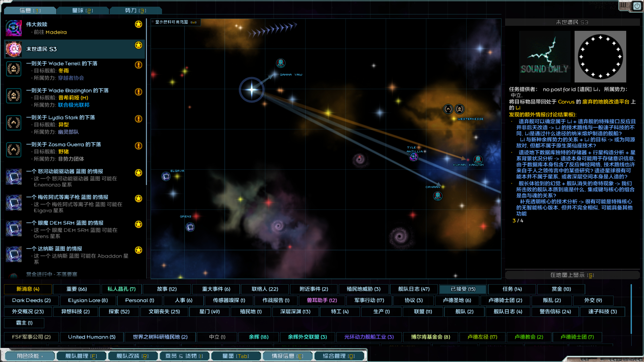Click the Lydia Stark intel list icon
The width and height of the screenshot is (644, 362).
14,123
